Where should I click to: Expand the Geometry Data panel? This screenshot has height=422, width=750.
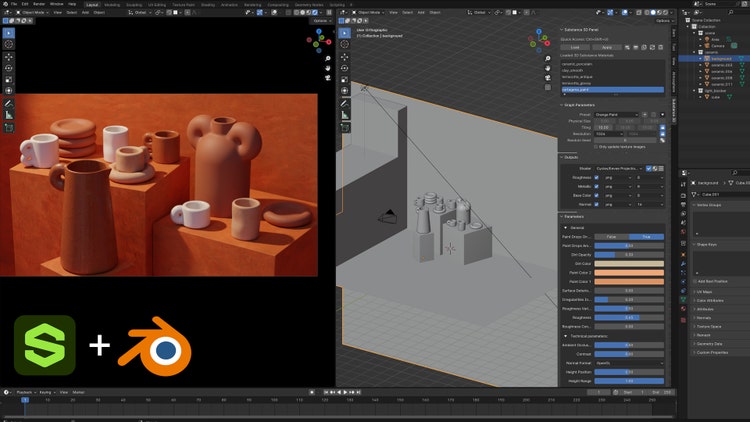tap(708, 344)
